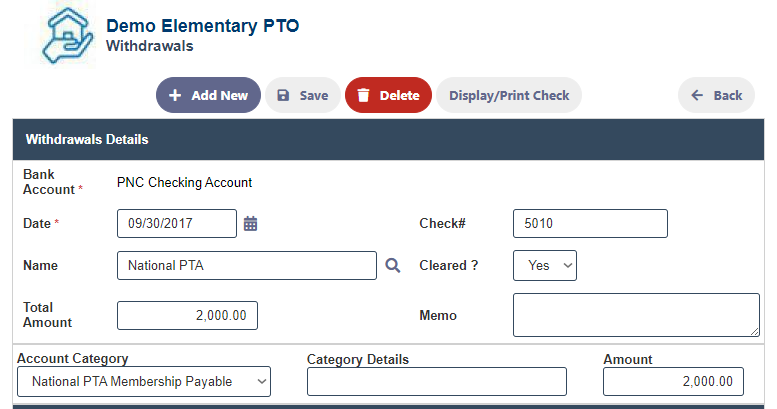Click inside the Memo text area
Image resolution: width=777 pixels, height=409 pixels.
tap(636, 315)
